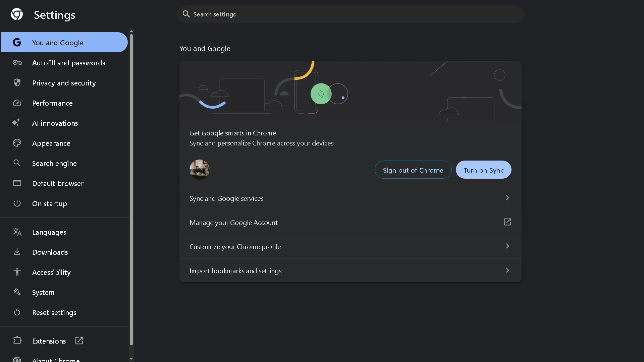The height and width of the screenshot is (362, 644).
Task: Click the Turn on Sync button
Action: (483, 170)
